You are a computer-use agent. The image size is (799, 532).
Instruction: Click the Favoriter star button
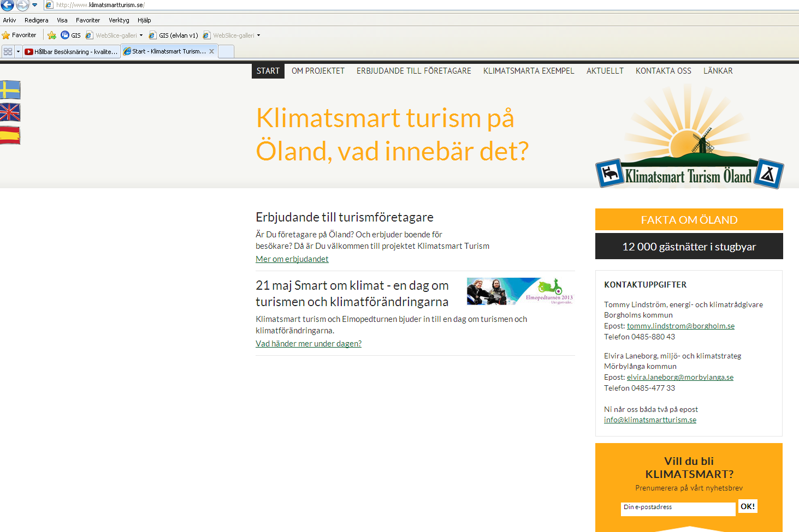point(19,35)
